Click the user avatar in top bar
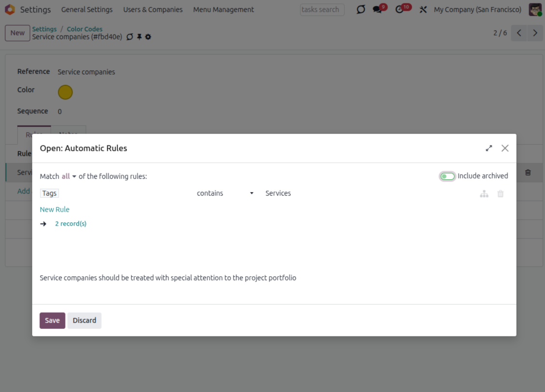Screen dimensions: 545x392 (535, 10)
